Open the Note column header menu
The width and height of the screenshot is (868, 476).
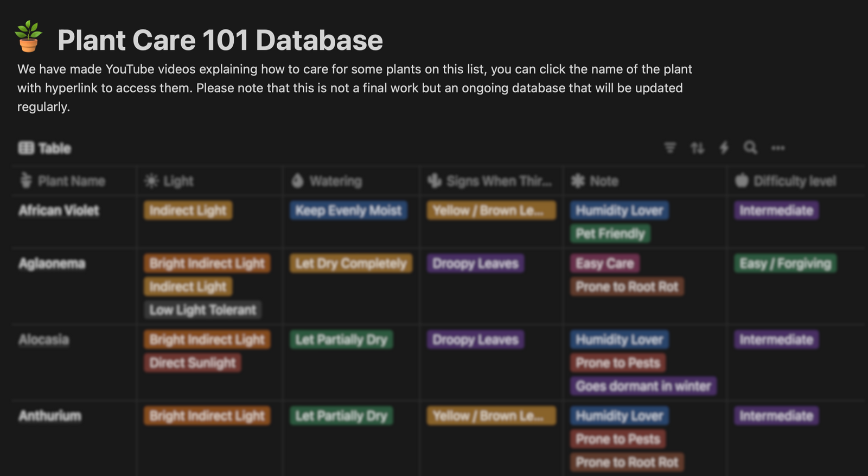[x=603, y=181]
